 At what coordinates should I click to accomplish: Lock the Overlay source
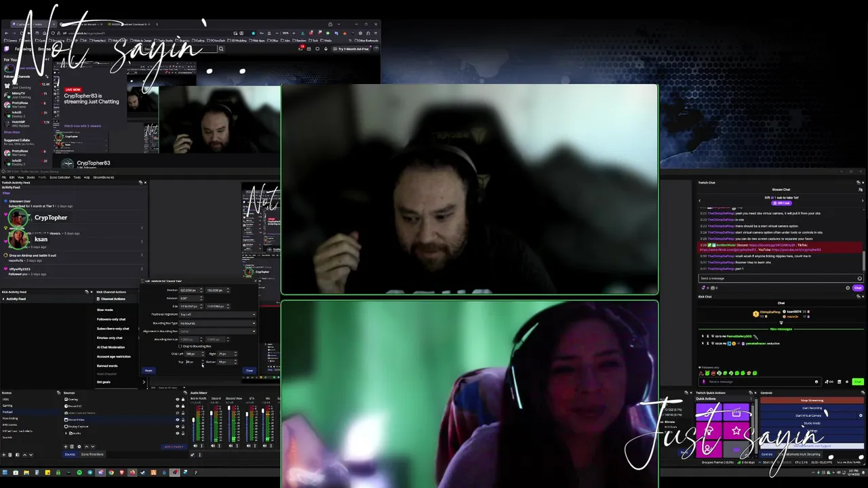183,399
